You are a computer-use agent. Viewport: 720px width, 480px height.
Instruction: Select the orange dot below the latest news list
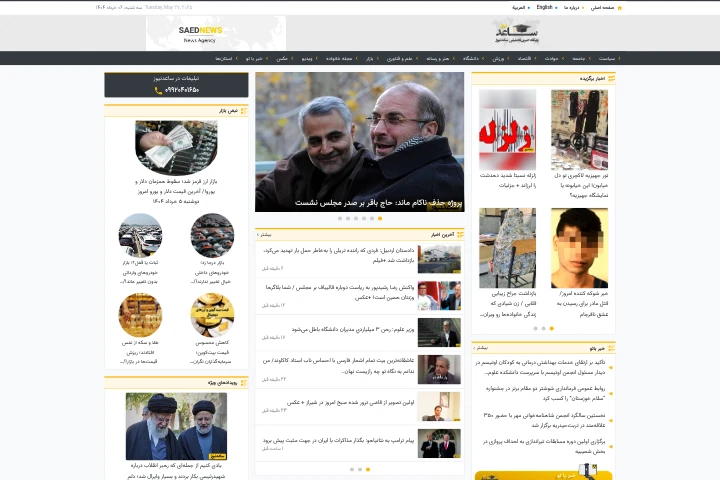tap(368, 469)
